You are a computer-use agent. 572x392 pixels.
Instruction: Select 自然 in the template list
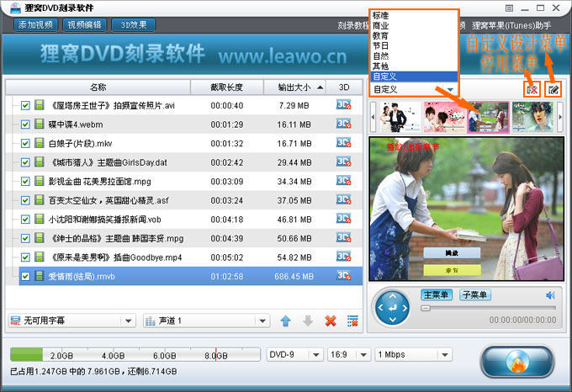(414, 56)
